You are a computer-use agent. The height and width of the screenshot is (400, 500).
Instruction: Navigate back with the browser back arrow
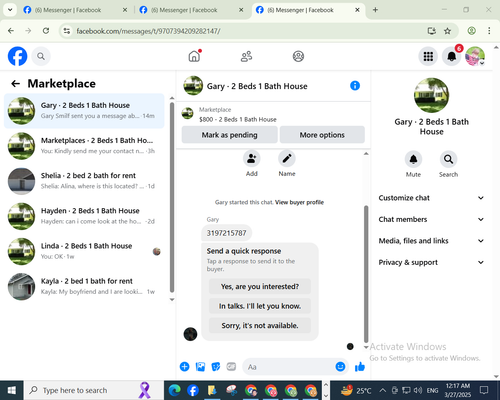(x=11, y=31)
